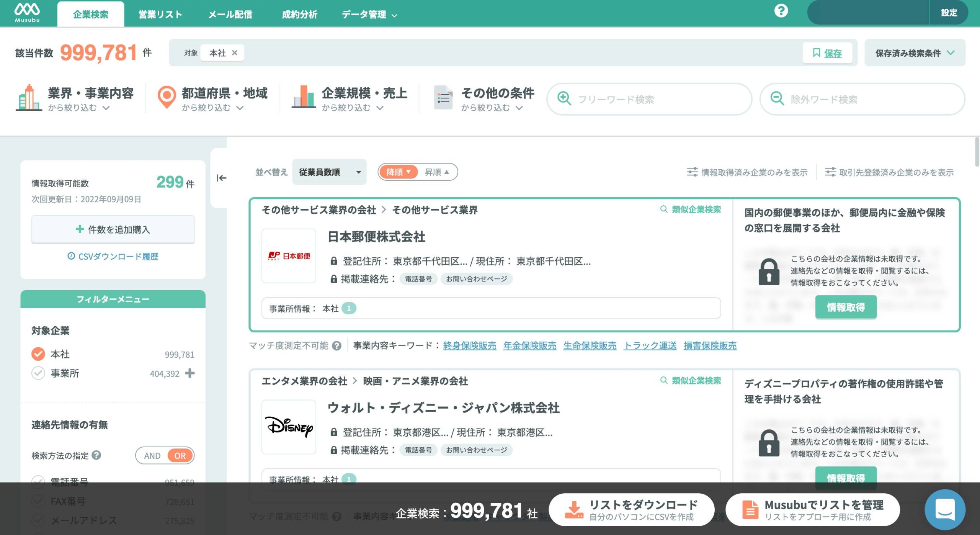Open keyword 終身保険販売
The height and width of the screenshot is (535, 980).
[x=470, y=346]
